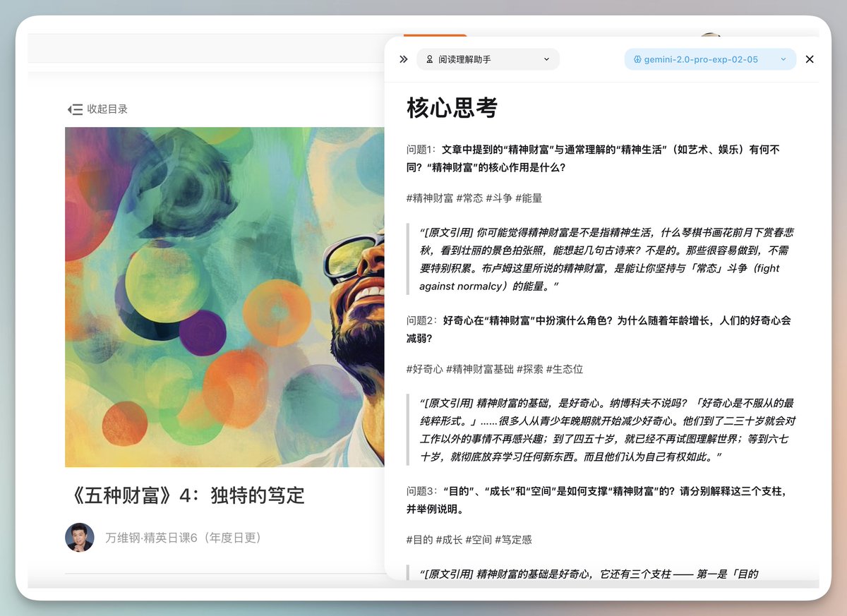Click the globe icon inside the model selector
This screenshot has width=847, height=616.
(x=637, y=60)
